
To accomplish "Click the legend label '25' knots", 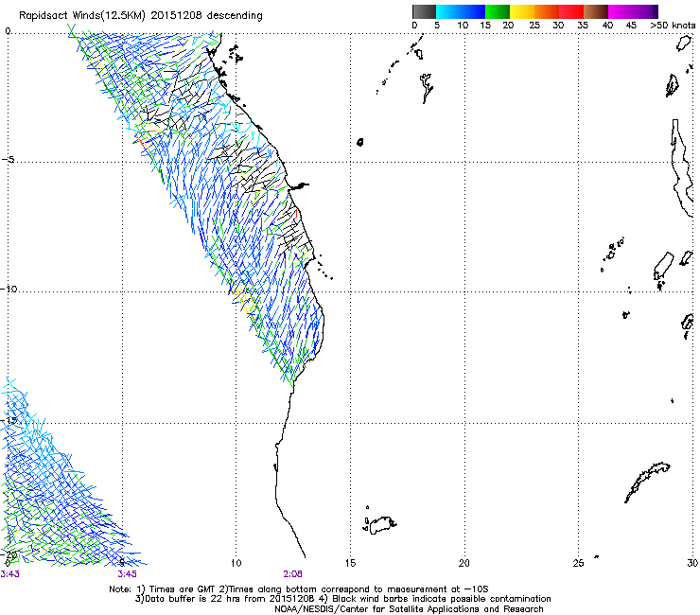I will click(534, 26).
